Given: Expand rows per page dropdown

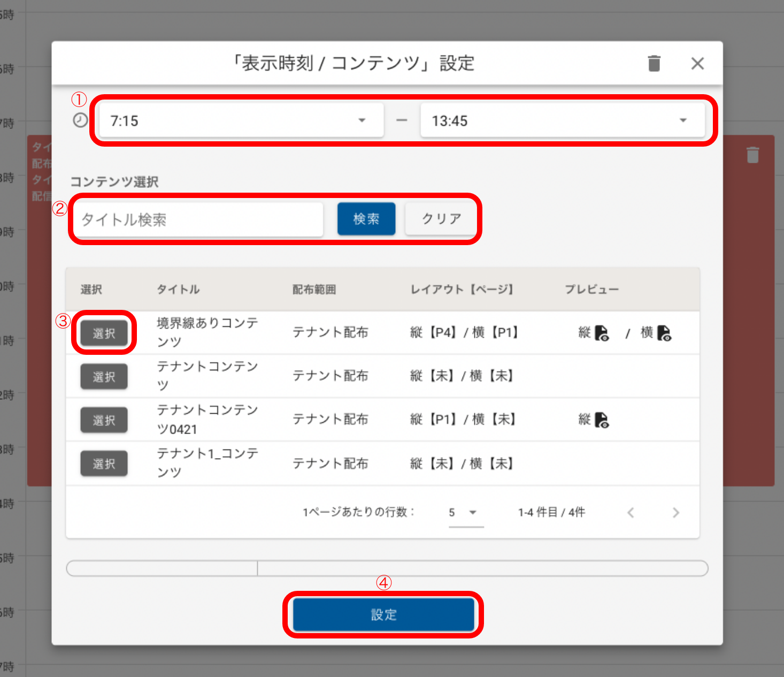Looking at the screenshot, I should pyautogui.click(x=466, y=513).
